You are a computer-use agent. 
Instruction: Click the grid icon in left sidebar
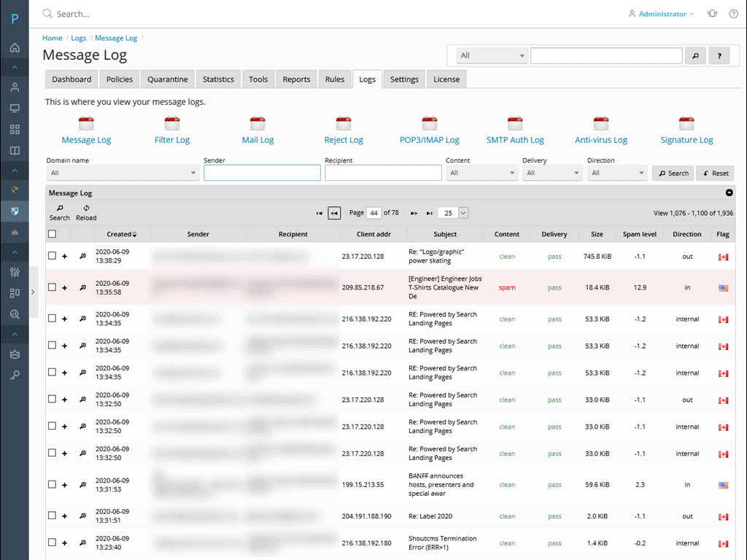[x=15, y=130]
